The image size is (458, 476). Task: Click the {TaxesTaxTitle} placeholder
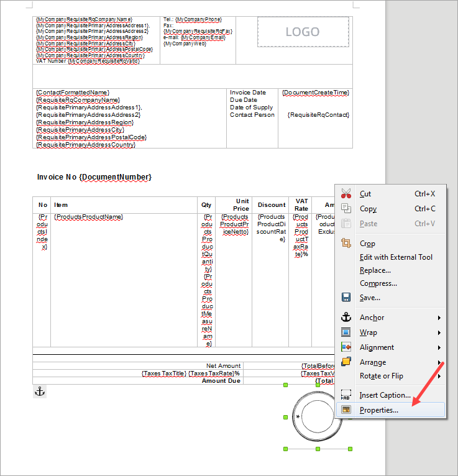[x=164, y=373]
